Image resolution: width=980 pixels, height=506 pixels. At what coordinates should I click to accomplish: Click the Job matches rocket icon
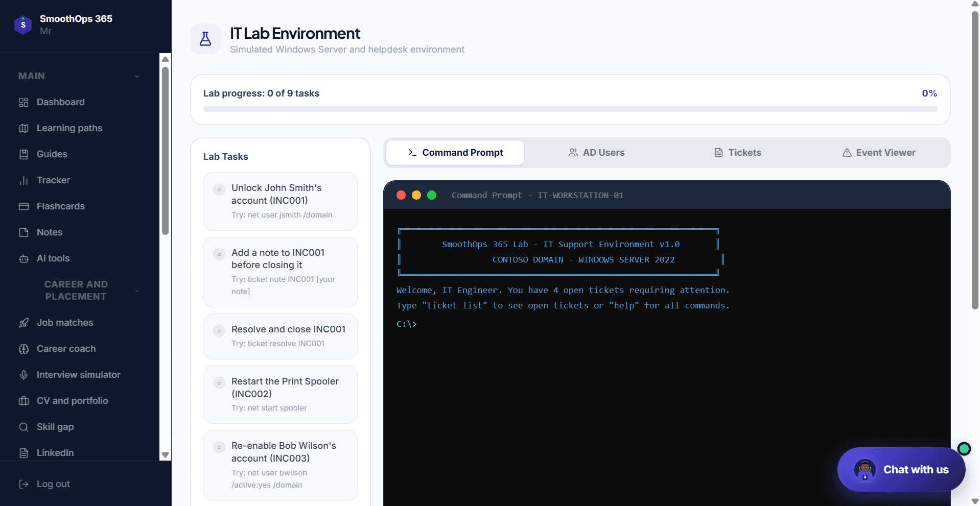click(x=24, y=323)
